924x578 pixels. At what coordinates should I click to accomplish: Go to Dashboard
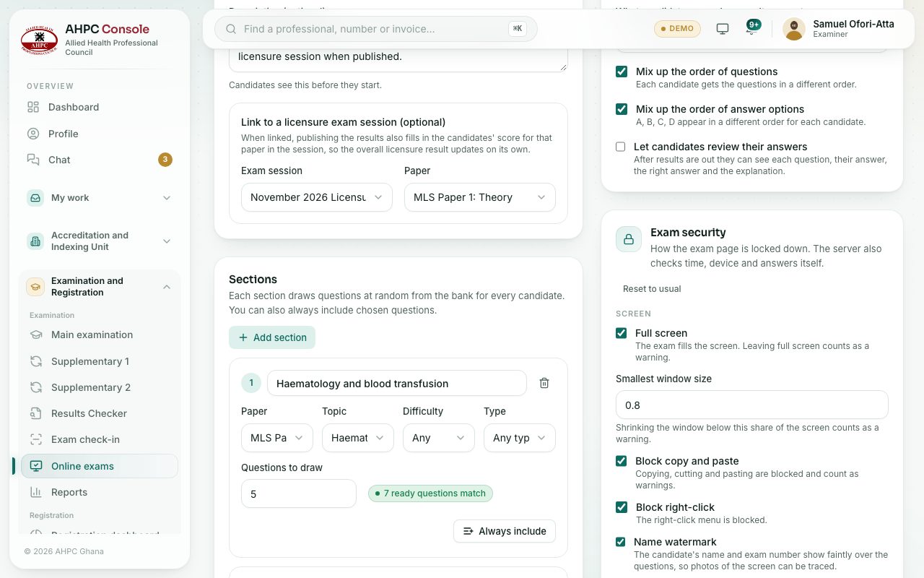[x=100, y=107]
